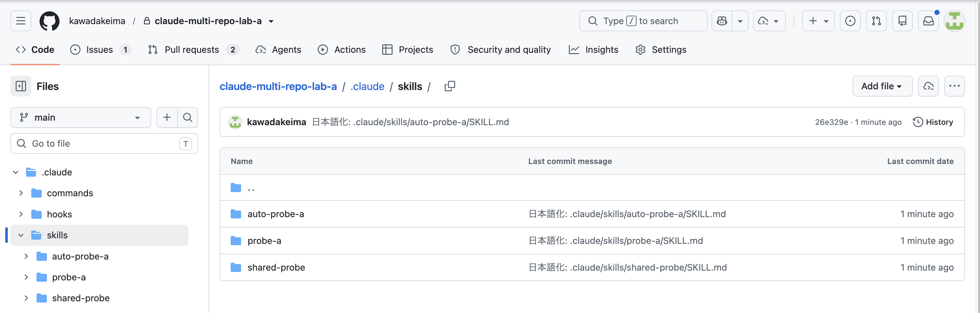Open the agent cloud button beside Add file
The image size is (980, 313).
(x=928, y=86)
